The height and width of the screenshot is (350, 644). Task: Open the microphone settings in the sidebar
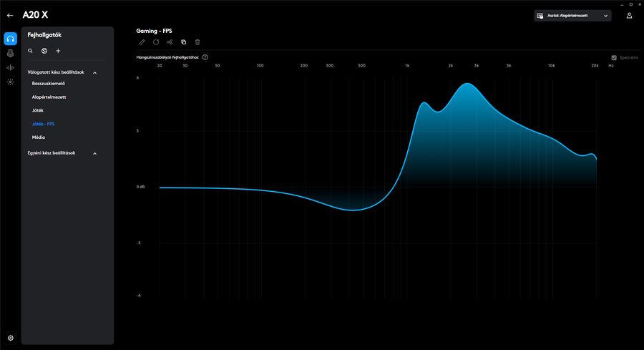(x=10, y=53)
